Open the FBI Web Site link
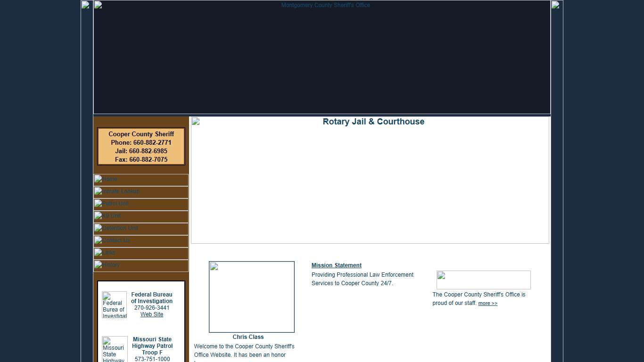 click(x=152, y=314)
